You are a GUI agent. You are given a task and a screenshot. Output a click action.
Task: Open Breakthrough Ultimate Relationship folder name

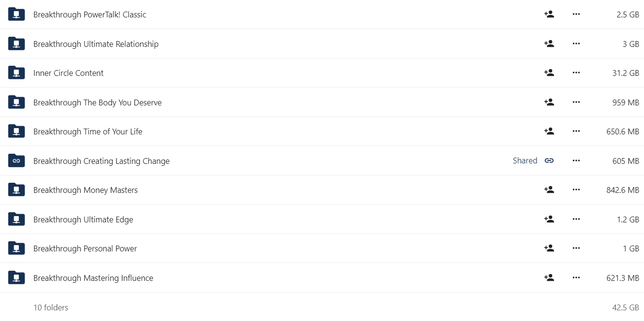[x=96, y=44]
